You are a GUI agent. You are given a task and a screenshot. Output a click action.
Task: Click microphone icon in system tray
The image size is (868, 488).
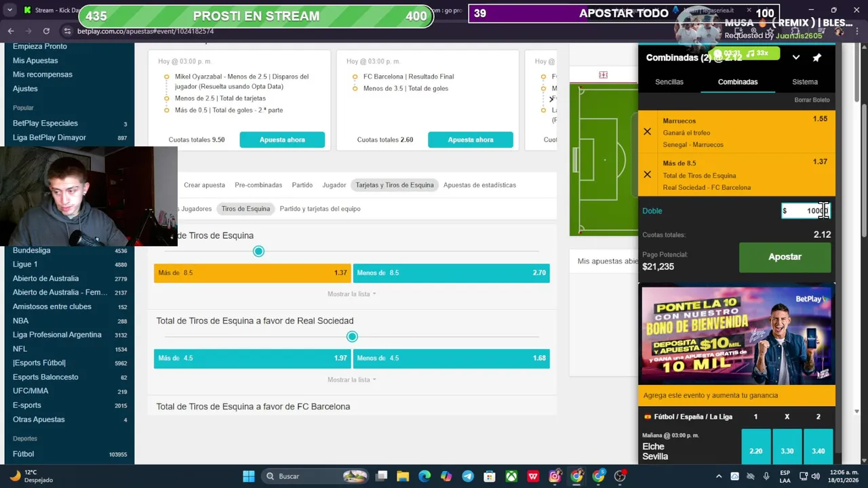(x=766, y=476)
